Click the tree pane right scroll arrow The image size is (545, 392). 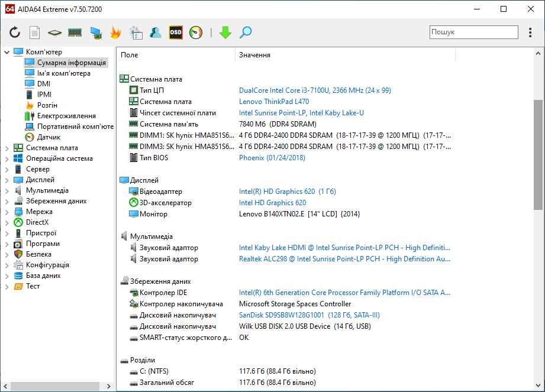tap(109, 386)
